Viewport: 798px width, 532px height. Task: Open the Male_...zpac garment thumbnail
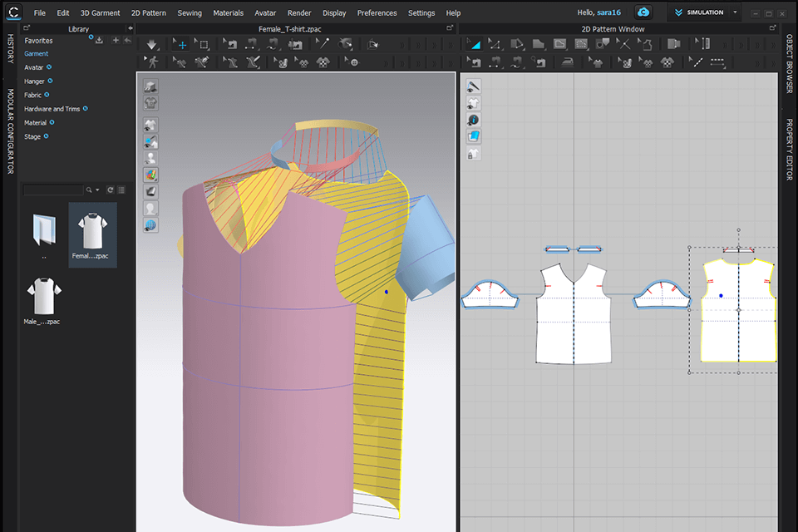click(44, 298)
